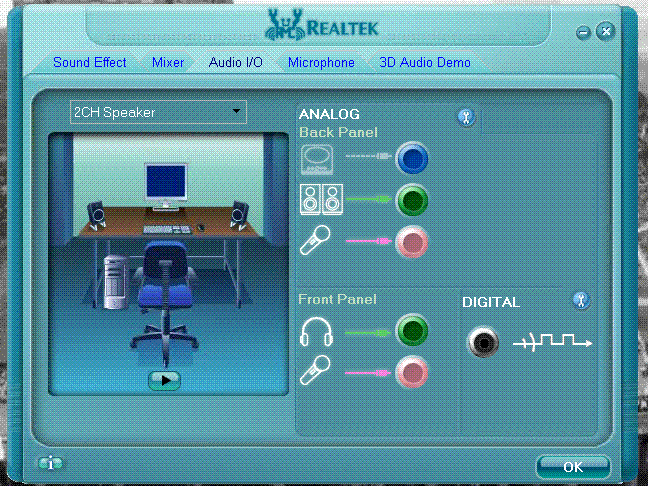
Task: Switch to the Sound Effect tab
Action: click(x=90, y=62)
